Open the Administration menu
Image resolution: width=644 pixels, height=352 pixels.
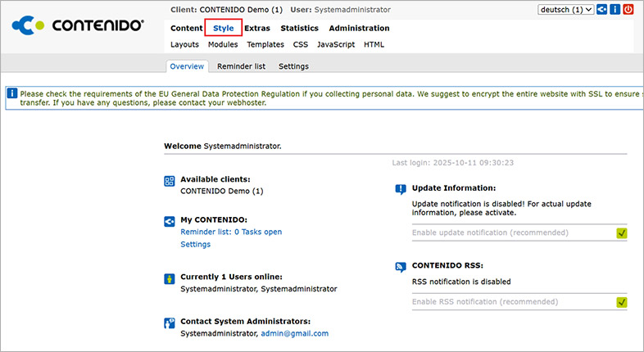[x=359, y=28]
